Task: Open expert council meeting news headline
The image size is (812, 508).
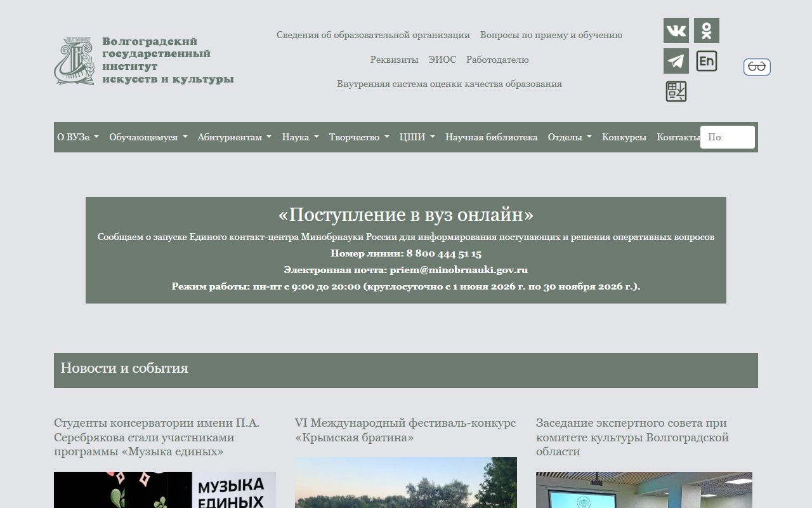Action: (632, 438)
